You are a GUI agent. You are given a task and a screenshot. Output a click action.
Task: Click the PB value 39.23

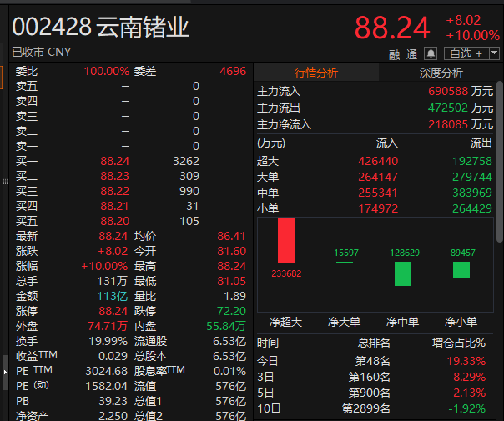(x=113, y=401)
